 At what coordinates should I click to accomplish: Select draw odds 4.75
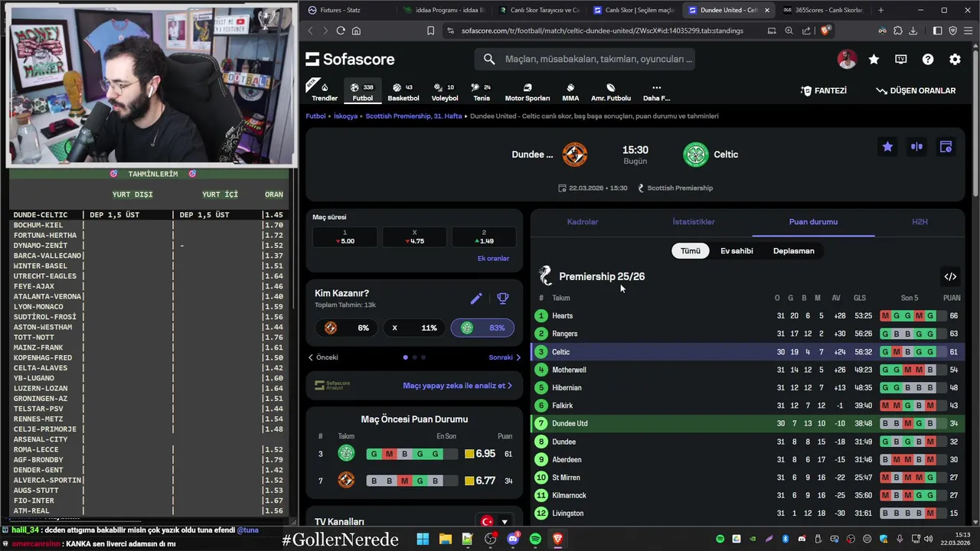(414, 236)
